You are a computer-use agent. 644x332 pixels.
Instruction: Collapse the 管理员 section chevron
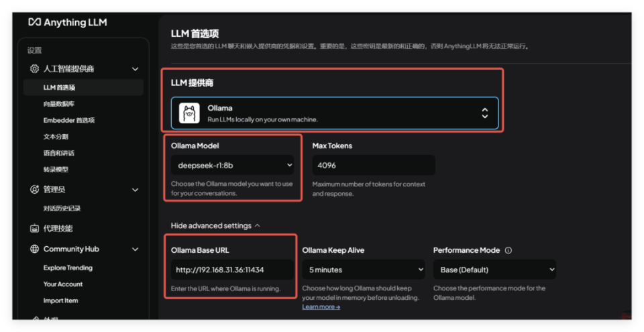tap(135, 190)
